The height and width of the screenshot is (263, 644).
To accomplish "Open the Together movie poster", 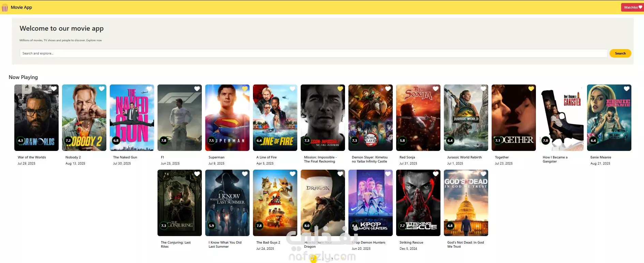I will point(514,118).
